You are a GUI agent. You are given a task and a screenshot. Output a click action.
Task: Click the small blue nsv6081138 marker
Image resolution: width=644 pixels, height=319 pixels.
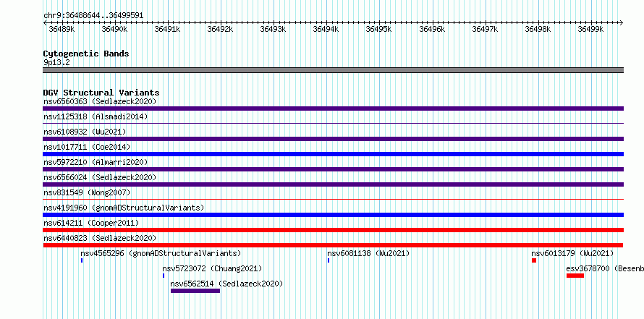coord(329,260)
